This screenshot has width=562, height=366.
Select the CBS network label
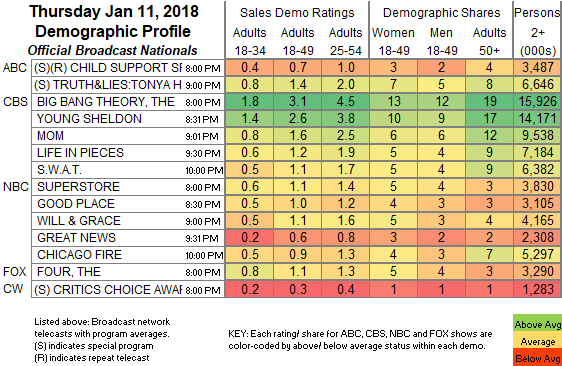[15, 102]
